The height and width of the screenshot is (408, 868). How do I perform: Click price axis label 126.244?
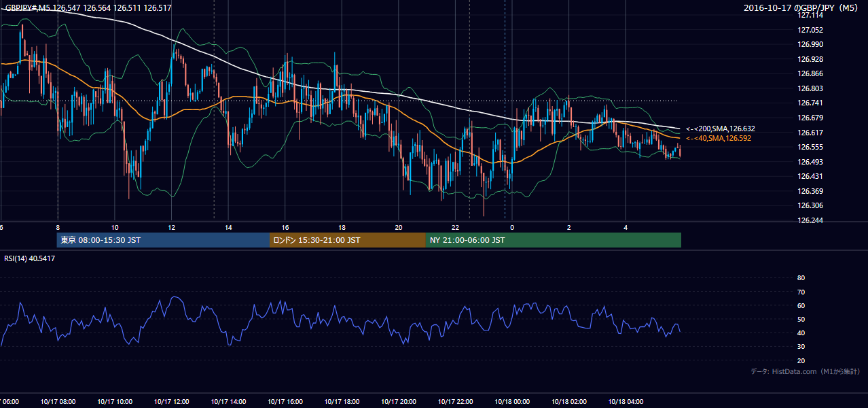pyautogui.click(x=810, y=220)
